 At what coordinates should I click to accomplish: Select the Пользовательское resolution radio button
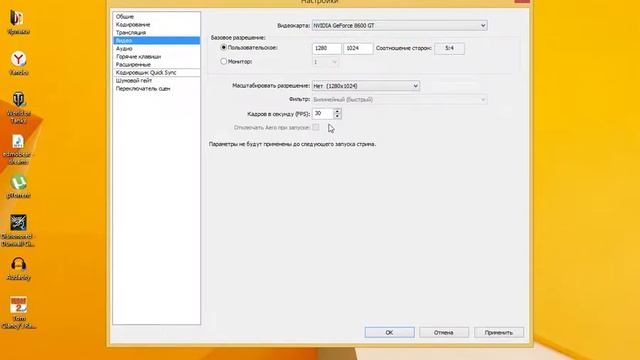[x=224, y=48]
